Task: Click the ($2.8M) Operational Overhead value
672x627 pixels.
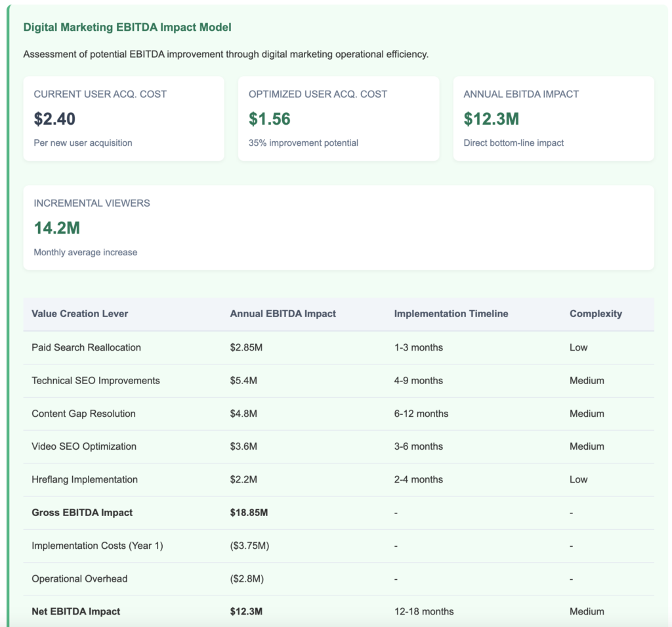Action: [x=247, y=578]
